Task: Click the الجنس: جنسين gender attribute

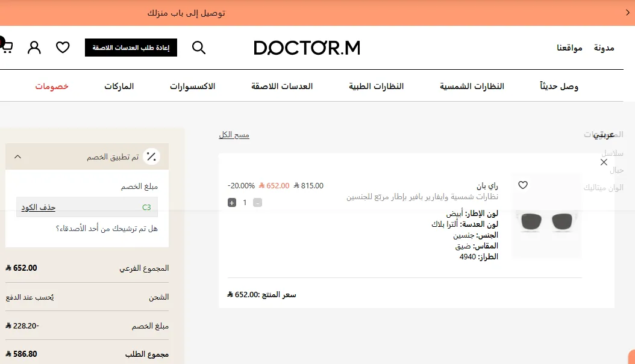Action: [475, 235]
